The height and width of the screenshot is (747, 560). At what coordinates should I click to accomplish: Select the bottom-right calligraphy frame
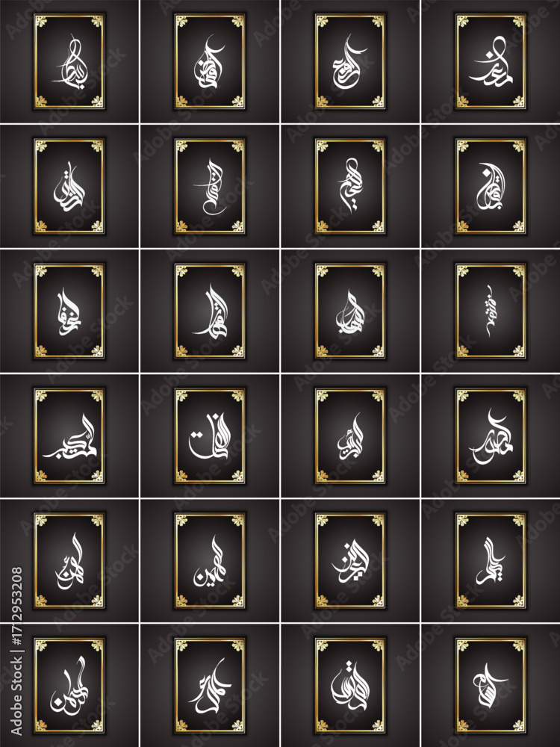click(x=491, y=686)
